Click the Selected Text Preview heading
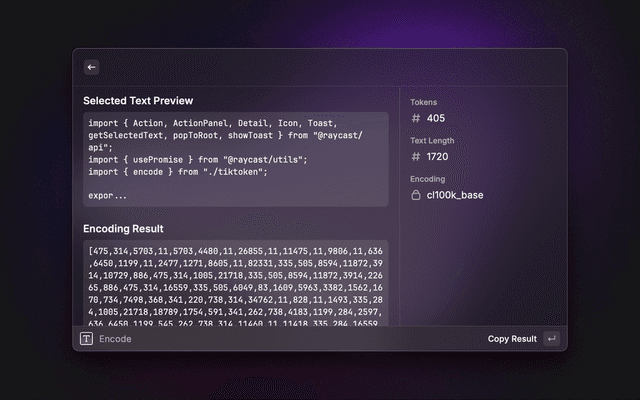The height and width of the screenshot is (400, 640). (138, 101)
